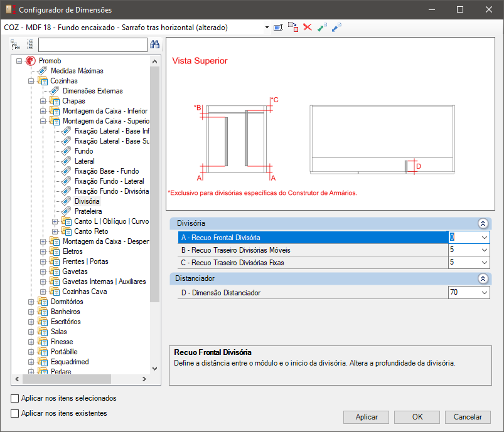Viewport: 504px width, 432px height.
Task: Select row B - Recuo Traseiro Divisórias Móveis
Action: (313, 250)
